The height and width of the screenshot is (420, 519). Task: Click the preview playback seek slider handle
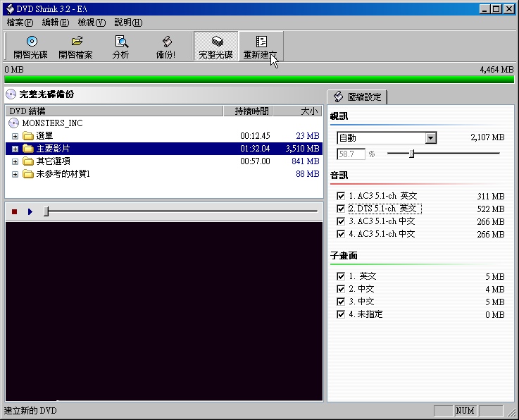(x=46, y=211)
